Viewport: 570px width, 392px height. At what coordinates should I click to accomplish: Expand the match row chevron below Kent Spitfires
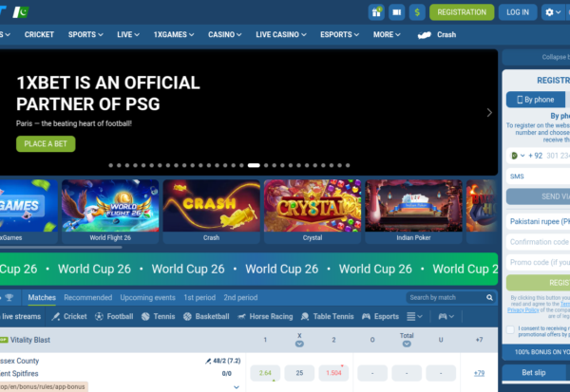[237, 387]
